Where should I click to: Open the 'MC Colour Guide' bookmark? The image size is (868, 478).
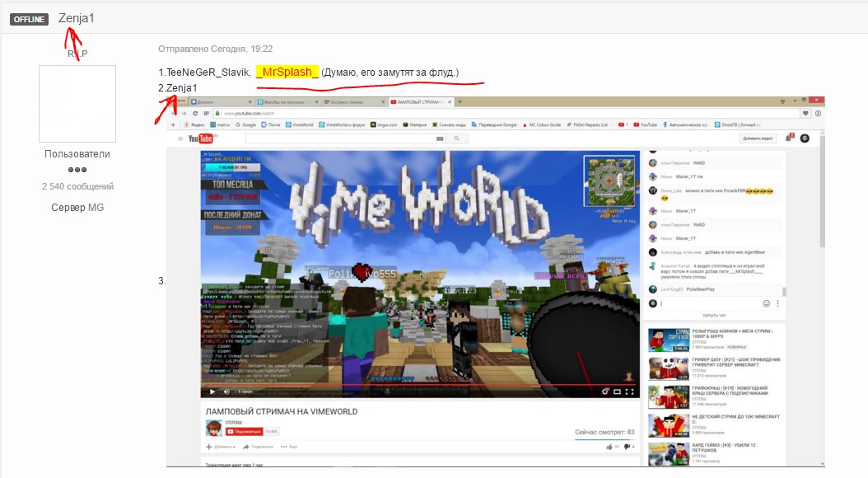pyautogui.click(x=541, y=124)
